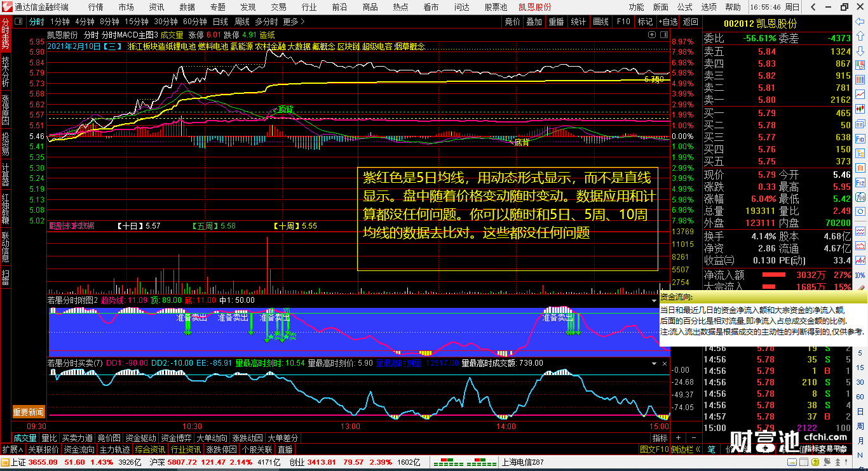Viewport: 868px width, 471px height.
Task: Click the news list sidebar icon
Action: 860,124
